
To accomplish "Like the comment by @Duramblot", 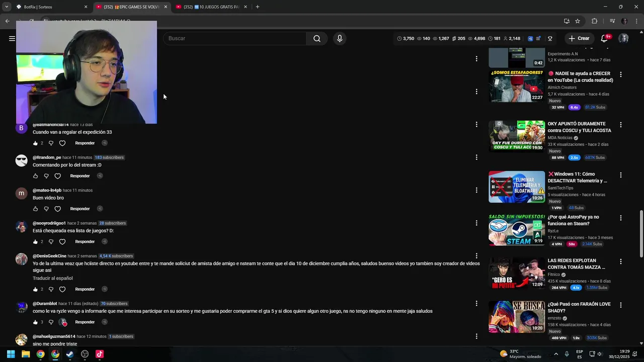I will click(35, 322).
